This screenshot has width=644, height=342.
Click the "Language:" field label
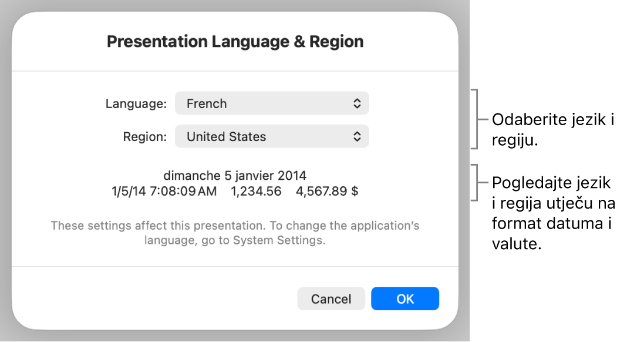click(x=136, y=104)
